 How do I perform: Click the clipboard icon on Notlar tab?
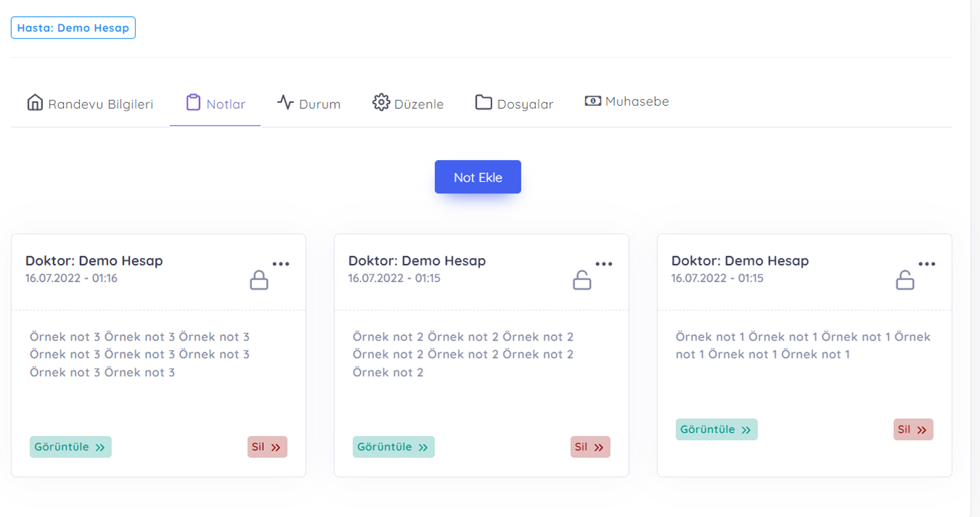tap(193, 102)
